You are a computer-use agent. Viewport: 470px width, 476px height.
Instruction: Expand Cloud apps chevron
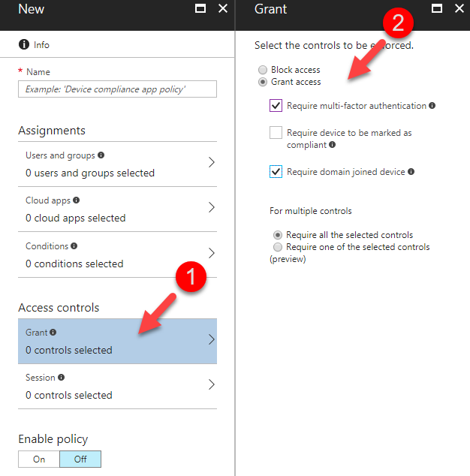click(212, 207)
